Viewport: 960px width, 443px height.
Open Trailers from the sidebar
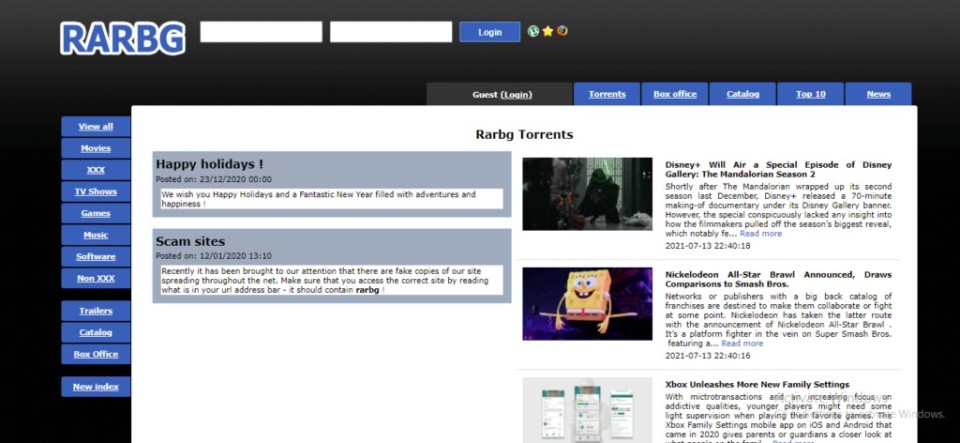(x=96, y=311)
